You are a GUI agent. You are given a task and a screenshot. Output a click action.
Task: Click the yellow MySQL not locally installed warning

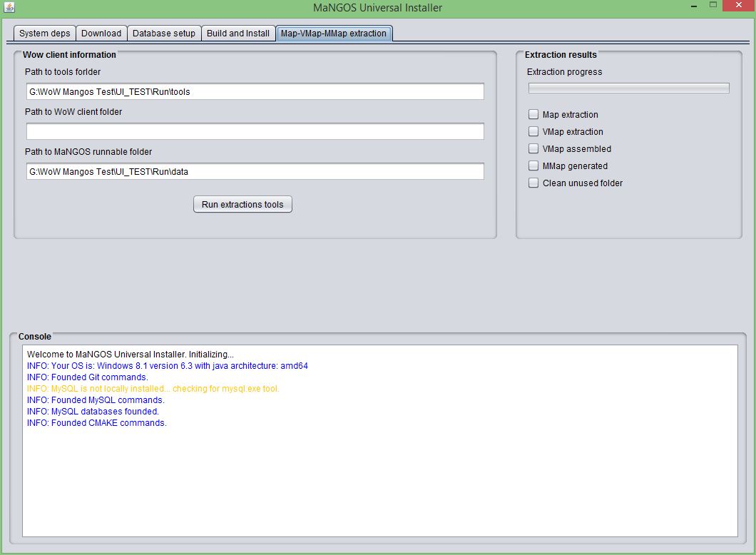(153, 389)
